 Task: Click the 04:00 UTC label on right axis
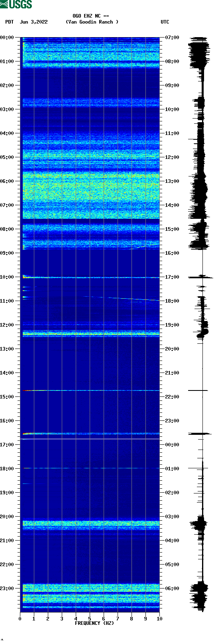click(x=172, y=541)
